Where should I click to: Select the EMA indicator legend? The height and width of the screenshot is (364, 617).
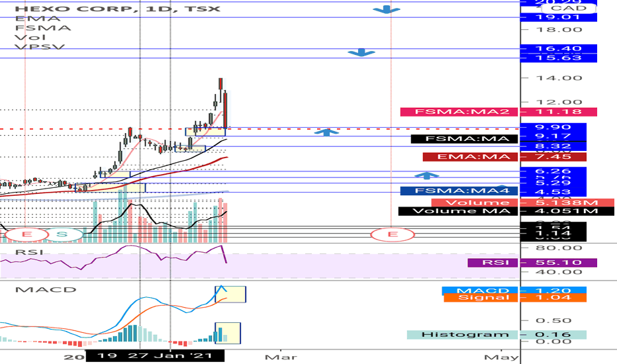point(38,19)
